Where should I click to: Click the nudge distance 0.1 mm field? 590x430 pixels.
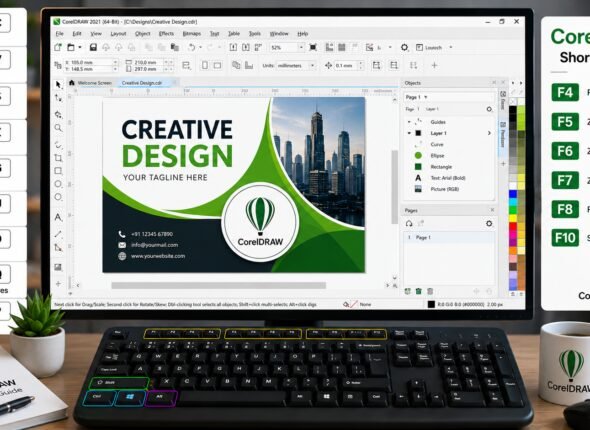[x=346, y=65]
